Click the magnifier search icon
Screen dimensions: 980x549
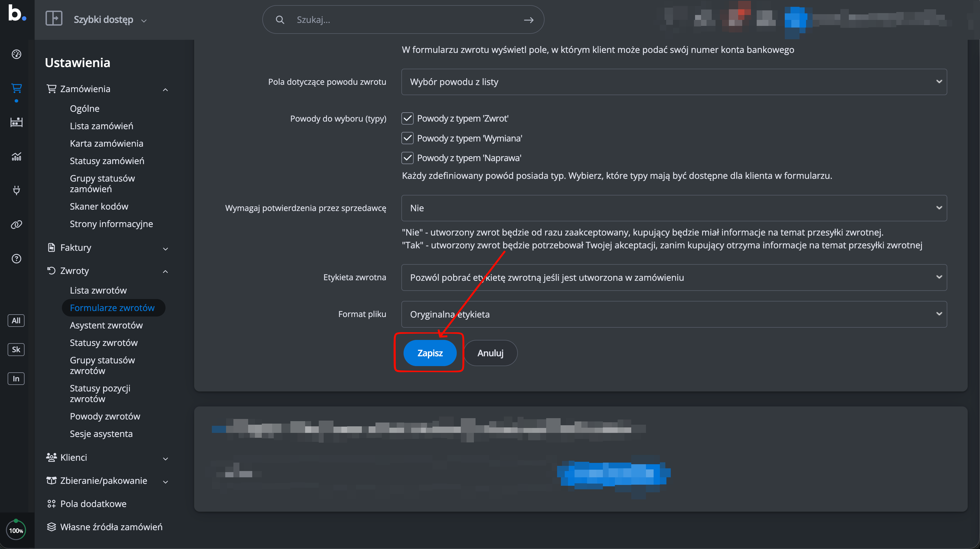280,20
